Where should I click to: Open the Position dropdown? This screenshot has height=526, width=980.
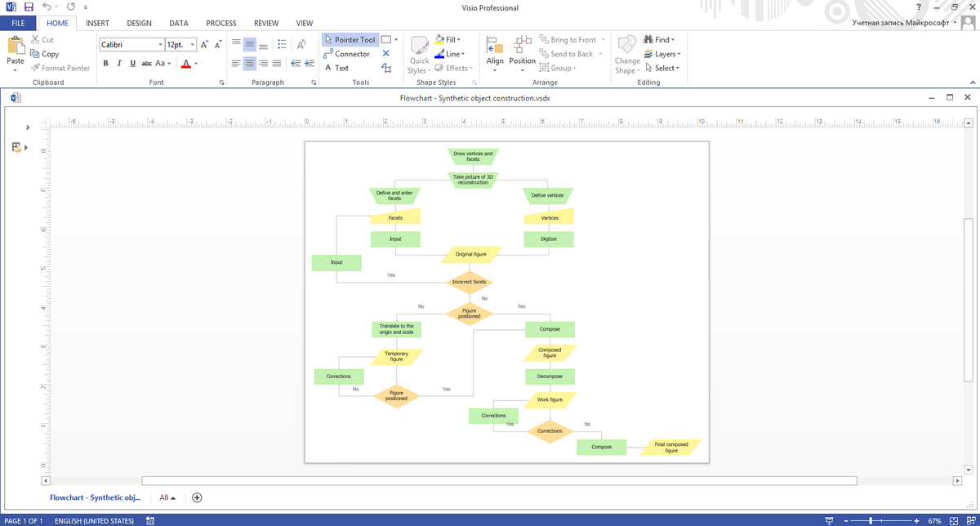tap(523, 54)
